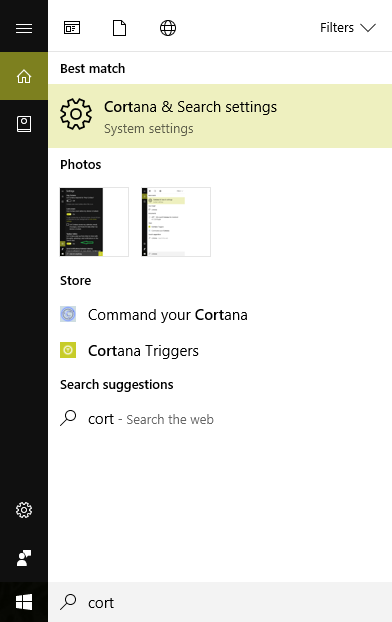392x622 pixels.
Task: Click the gear icon beside Cortana & Search settings
Action: (x=76, y=114)
